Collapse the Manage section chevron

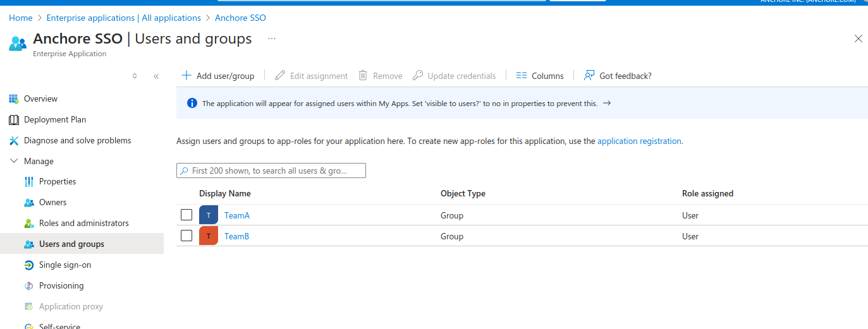pyautogui.click(x=14, y=161)
